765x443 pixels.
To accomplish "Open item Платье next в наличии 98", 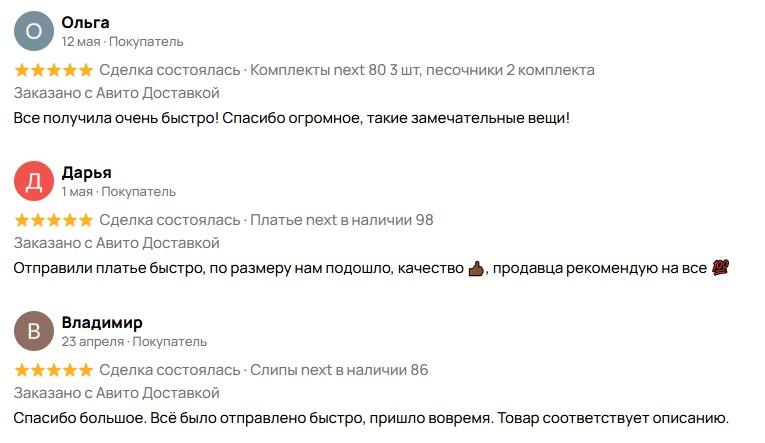I will [x=342, y=220].
